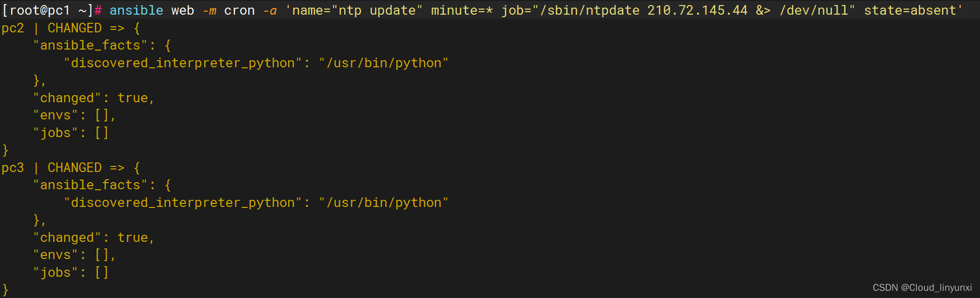980x298 pixels.
Task: Click the state=absent argument
Action: 910,10
